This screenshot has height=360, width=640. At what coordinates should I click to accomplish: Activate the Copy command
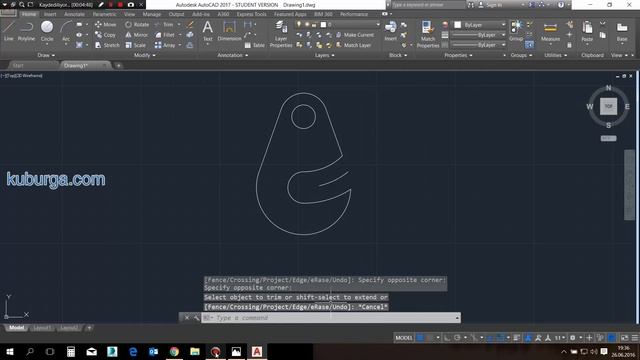(105, 35)
